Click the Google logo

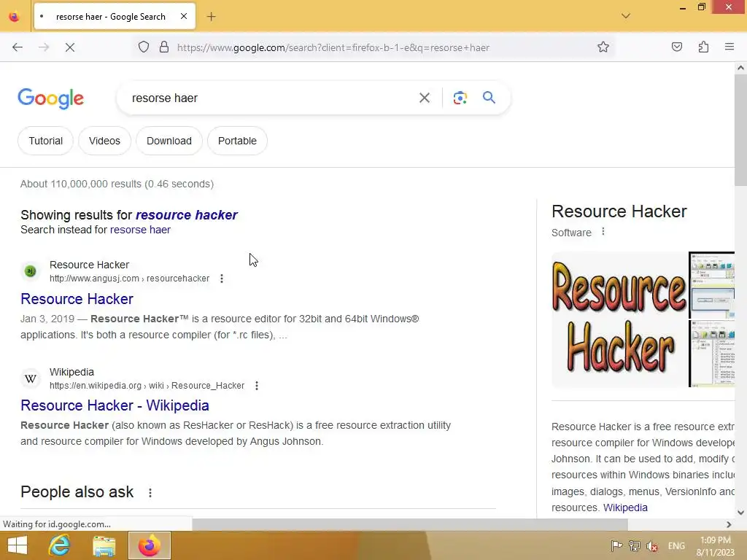click(x=51, y=98)
